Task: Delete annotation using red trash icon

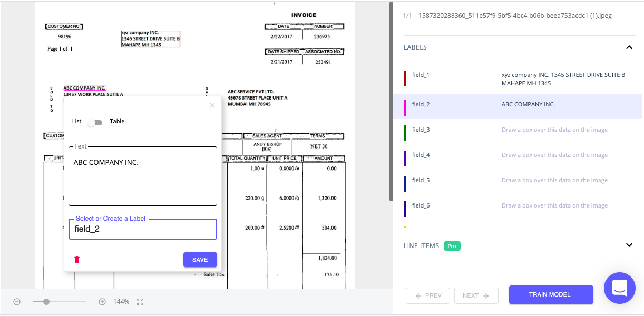Action: (77, 260)
